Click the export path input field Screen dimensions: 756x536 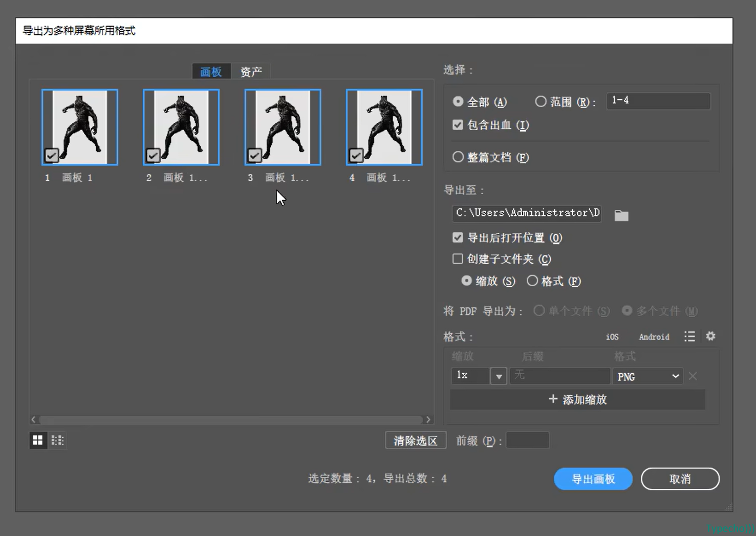(x=527, y=213)
